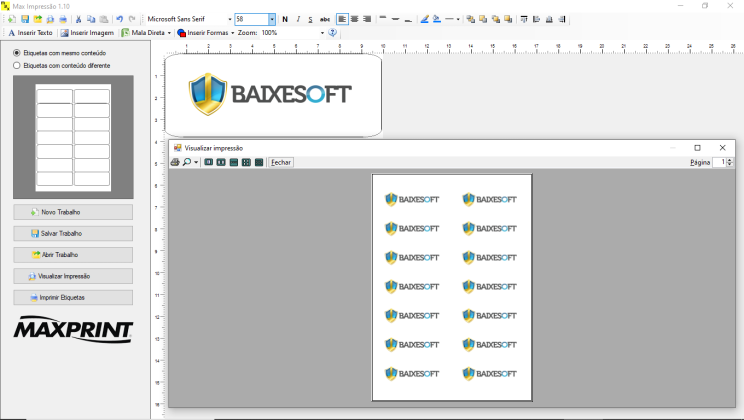Select Etiquetas com conteúdo diferente option
The width and height of the screenshot is (744, 420).
click(x=62, y=65)
